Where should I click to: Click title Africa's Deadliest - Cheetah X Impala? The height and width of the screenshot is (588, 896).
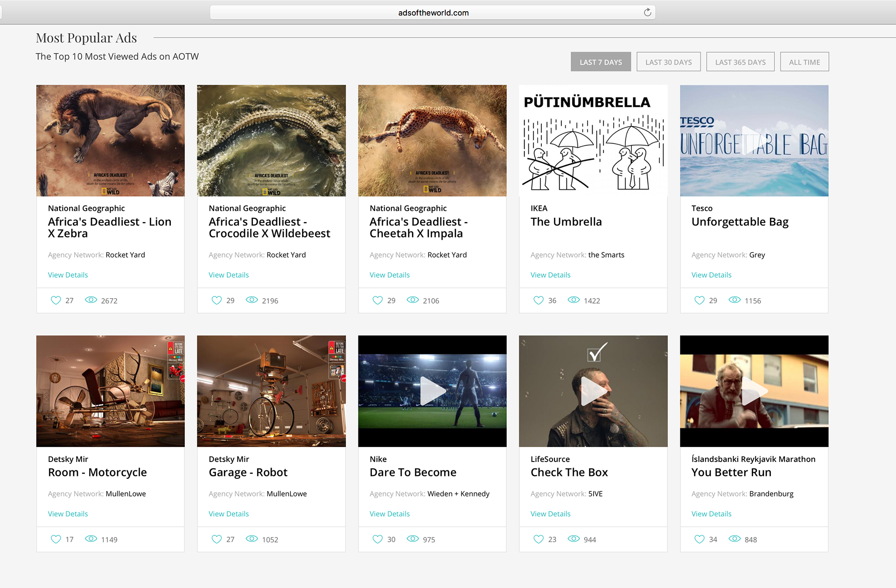click(419, 227)
